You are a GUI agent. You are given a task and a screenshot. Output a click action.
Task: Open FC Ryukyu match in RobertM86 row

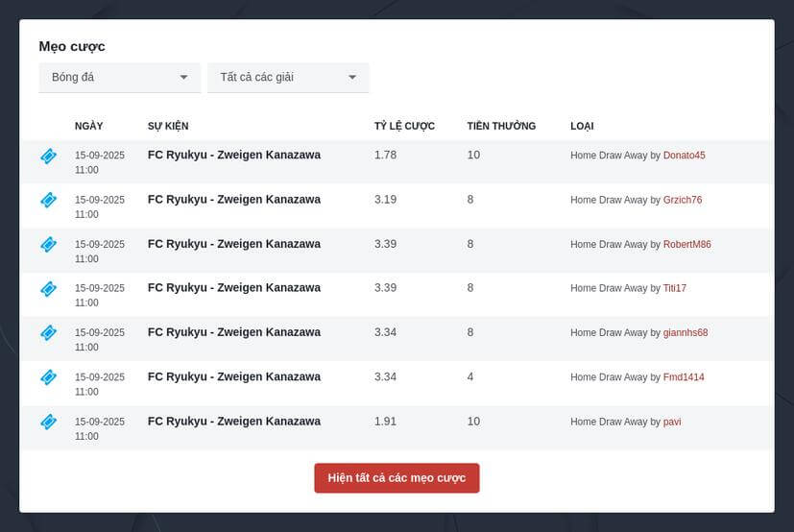pos(234,244)
